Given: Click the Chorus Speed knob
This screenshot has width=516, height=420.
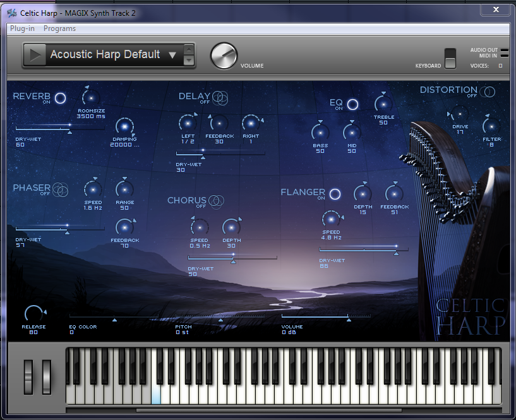Looking at the screenshot, I should pos(200,227).
